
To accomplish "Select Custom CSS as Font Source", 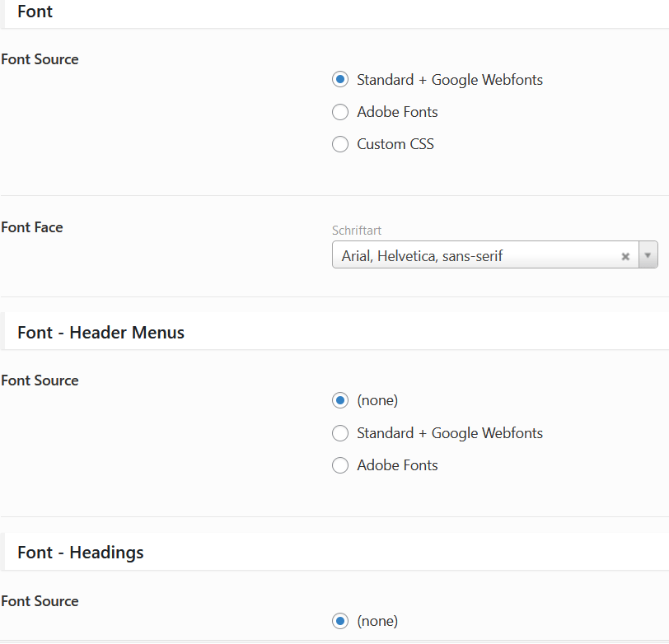I will [340, 144].
